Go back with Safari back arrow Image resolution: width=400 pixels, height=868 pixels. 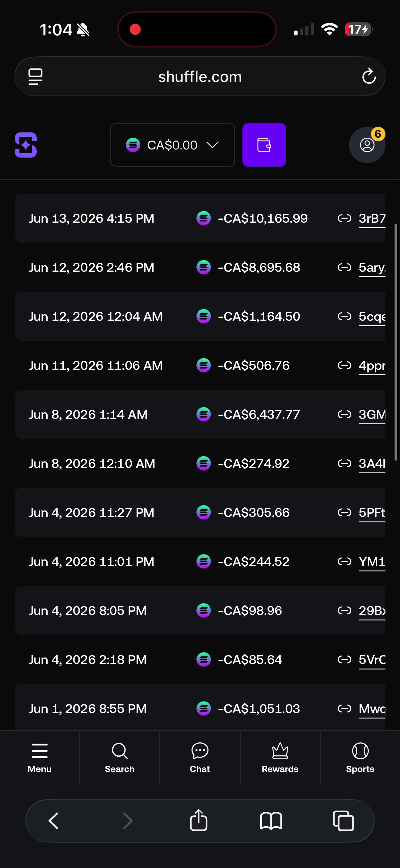coord(54,820)
